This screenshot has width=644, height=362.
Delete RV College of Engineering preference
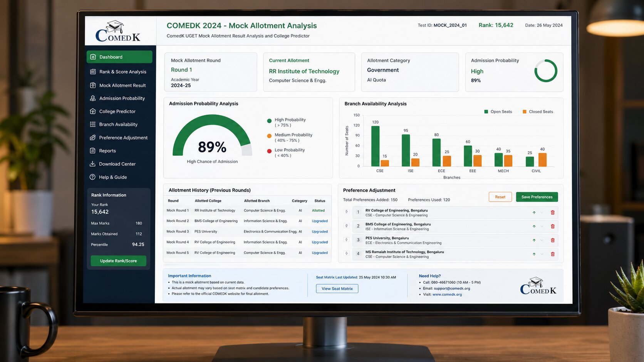click(x=553, y=212)
